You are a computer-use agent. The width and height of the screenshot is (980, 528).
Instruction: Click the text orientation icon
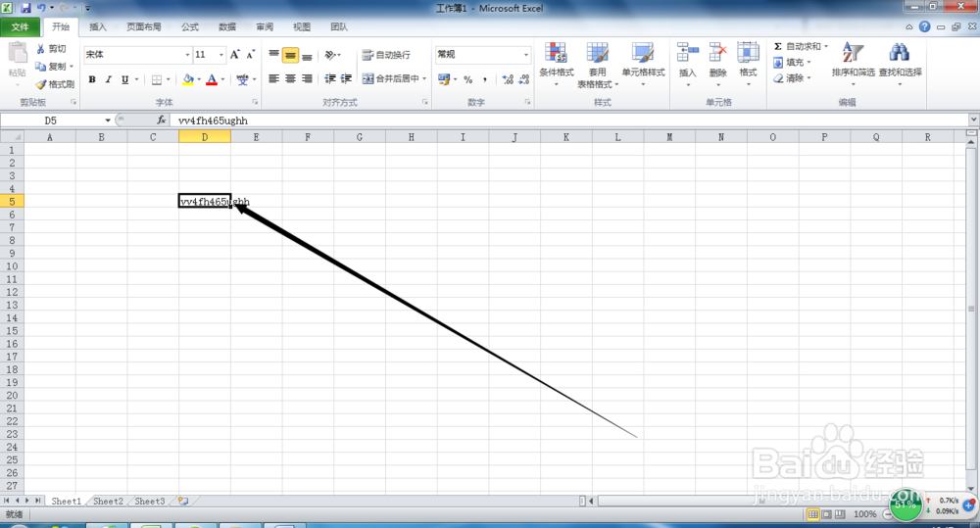331,55
